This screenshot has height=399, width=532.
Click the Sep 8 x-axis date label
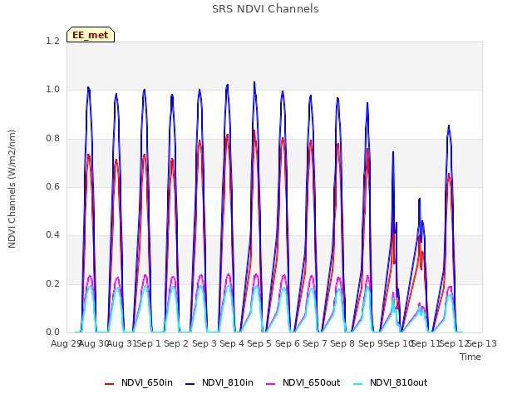(x=342, y=343)
